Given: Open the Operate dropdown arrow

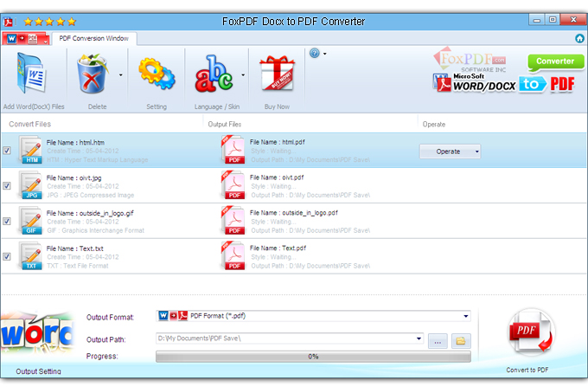Looking at the screenshot, I should coord(477,152).
